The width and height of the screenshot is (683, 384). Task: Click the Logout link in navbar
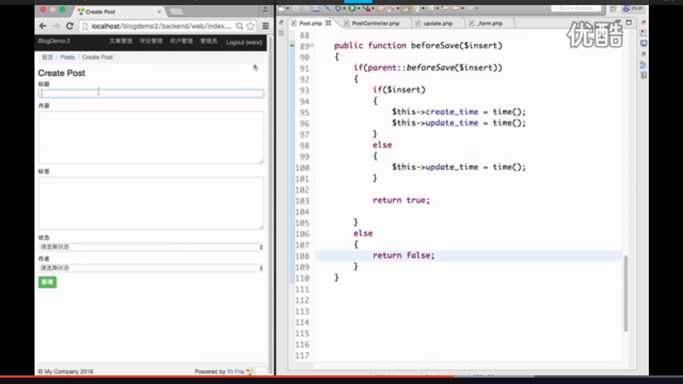tap(243, 42)
